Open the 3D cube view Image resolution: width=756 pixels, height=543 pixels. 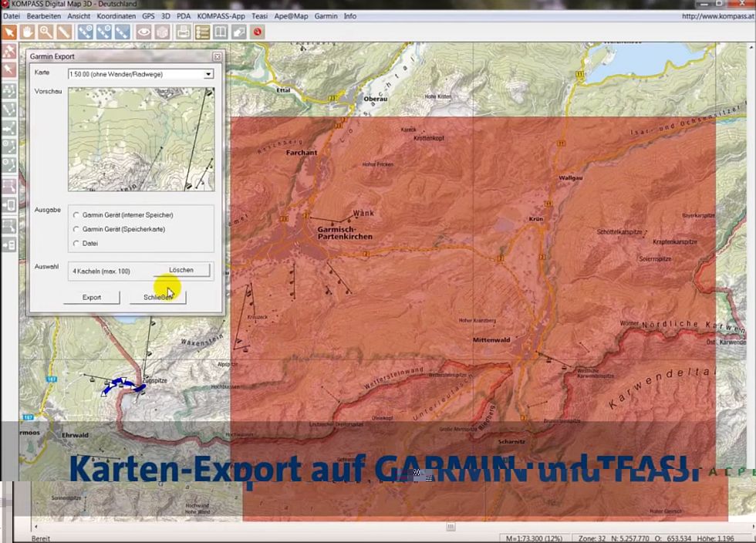pyautogui.click(x=162, y=32)
